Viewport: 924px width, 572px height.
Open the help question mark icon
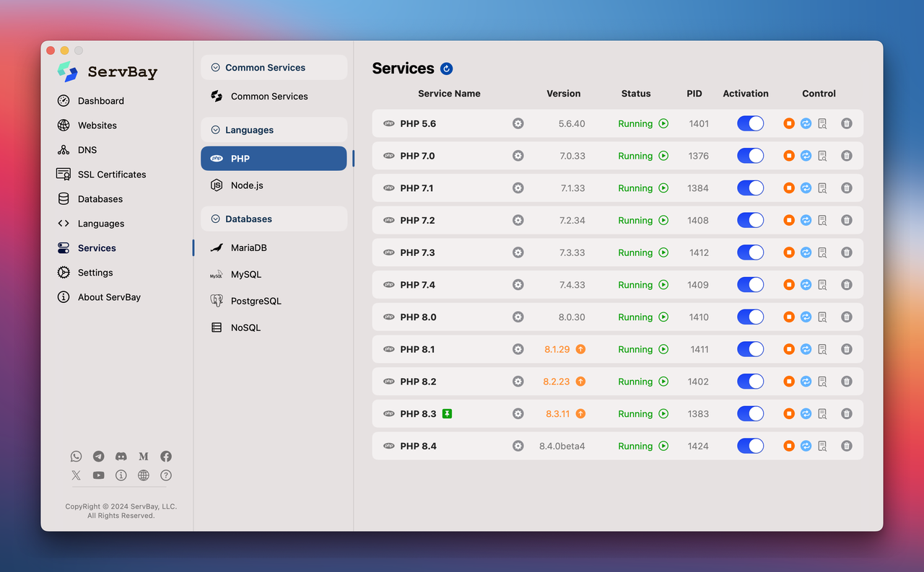166,475
